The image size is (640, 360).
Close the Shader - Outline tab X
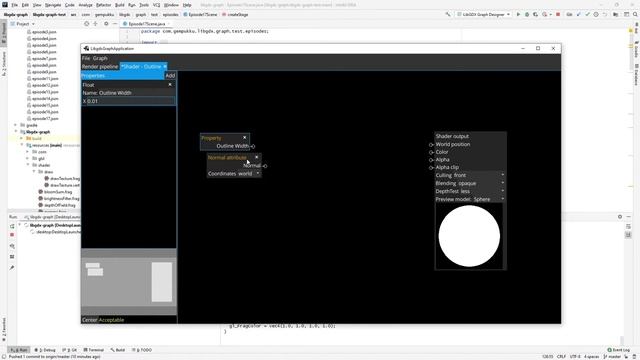coord(165,67)
